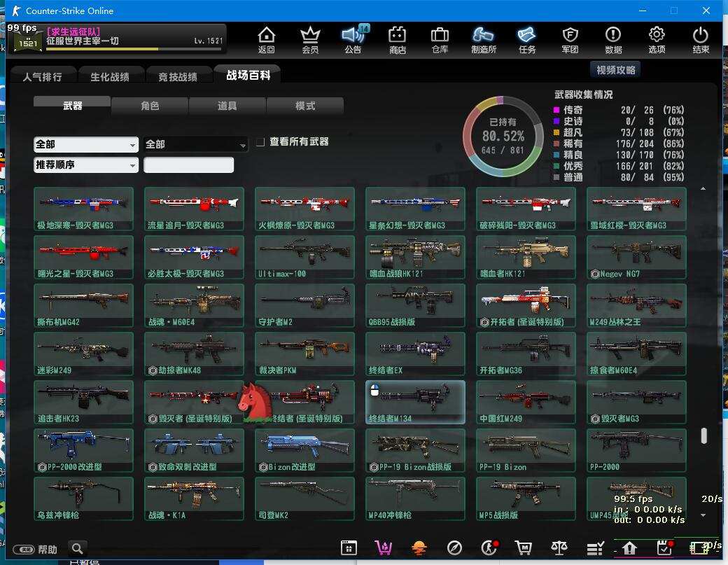Select the 司登MK2 weapon card
This screenshot has height=565, width=728.
tap(304, 498)
